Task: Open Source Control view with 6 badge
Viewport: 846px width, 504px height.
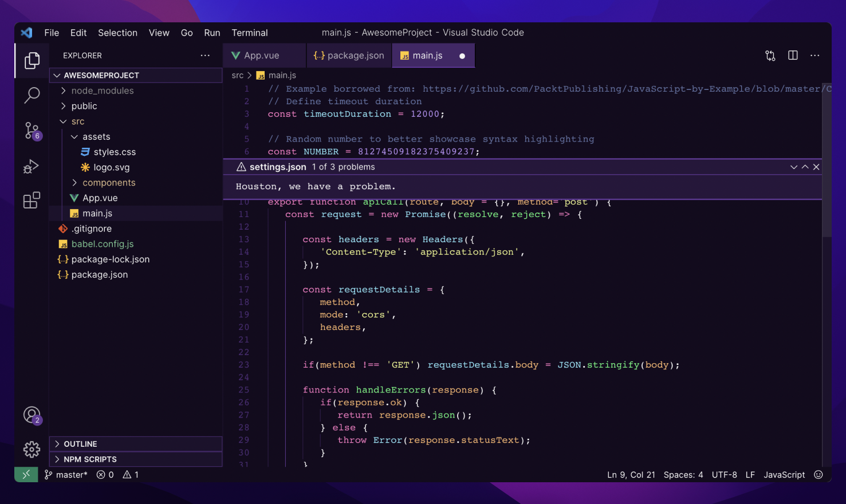Action: pos(32,131)
